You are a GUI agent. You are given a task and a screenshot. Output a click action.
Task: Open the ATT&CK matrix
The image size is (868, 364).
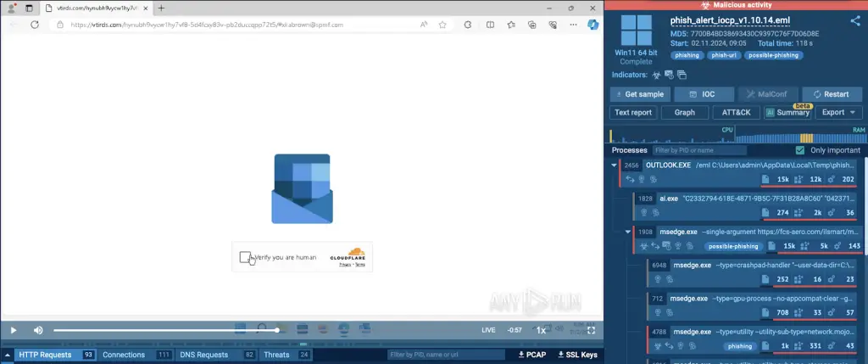(737, 113)
